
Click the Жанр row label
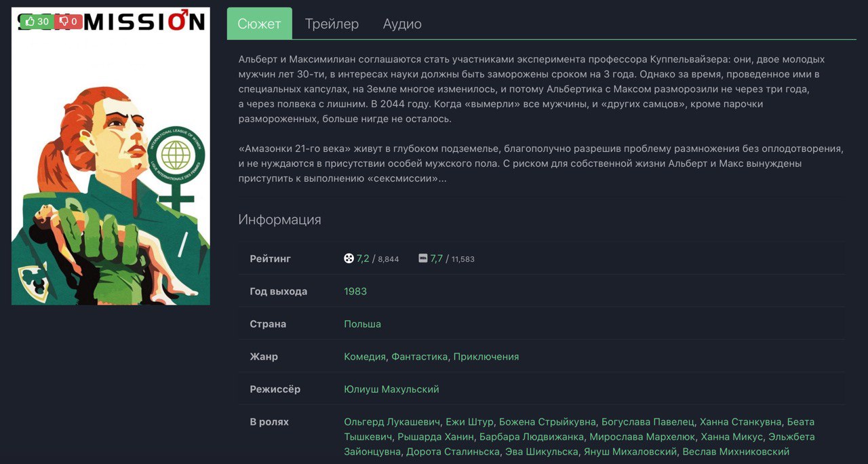click(x=264, y=357)
